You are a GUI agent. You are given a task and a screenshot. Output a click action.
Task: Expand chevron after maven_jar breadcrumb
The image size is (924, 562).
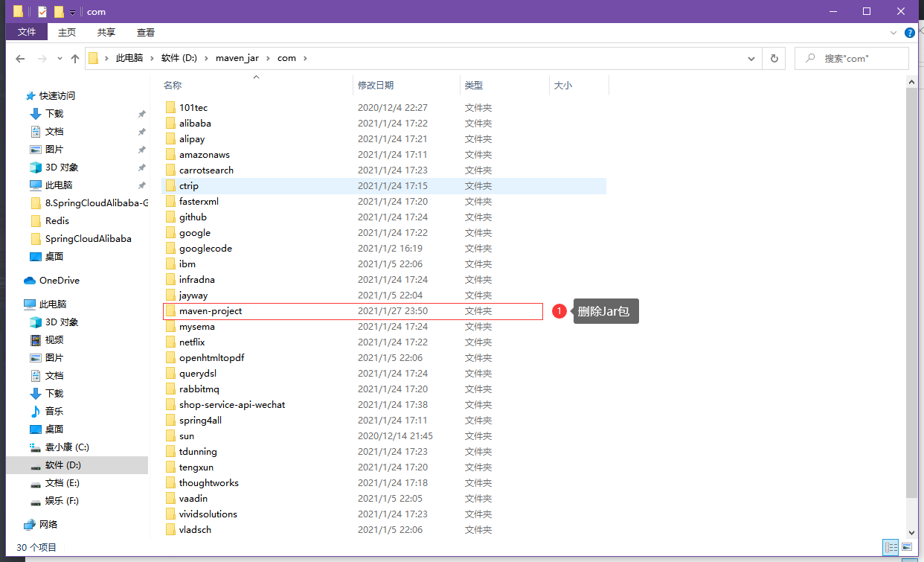pyautogui.click(x=268, y=58)
